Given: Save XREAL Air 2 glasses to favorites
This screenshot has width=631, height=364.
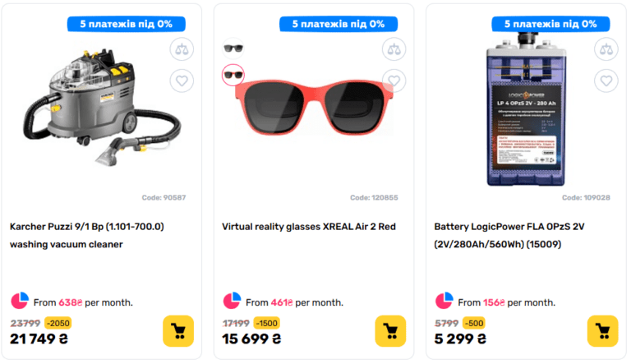Looking at the screenshot, I should click(x=394, y=81).
